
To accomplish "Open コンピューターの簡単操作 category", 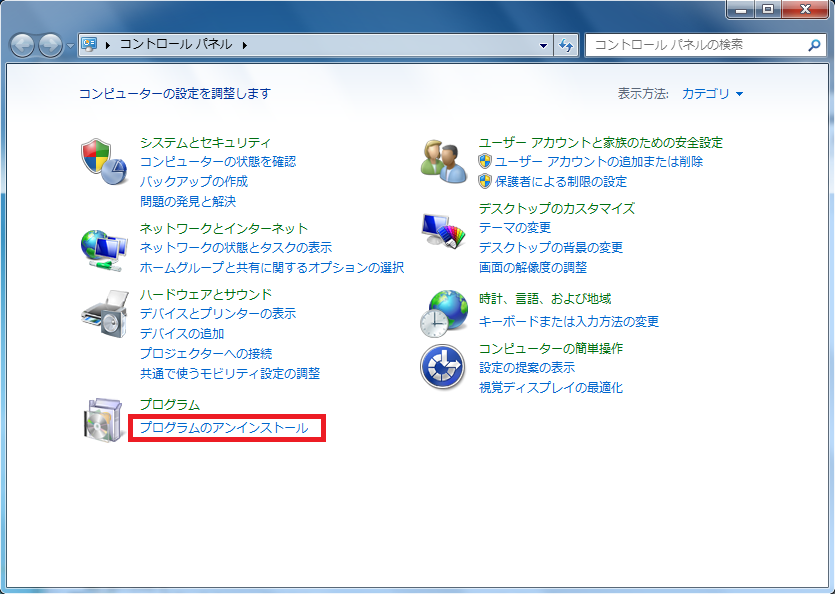I will 551,348.
